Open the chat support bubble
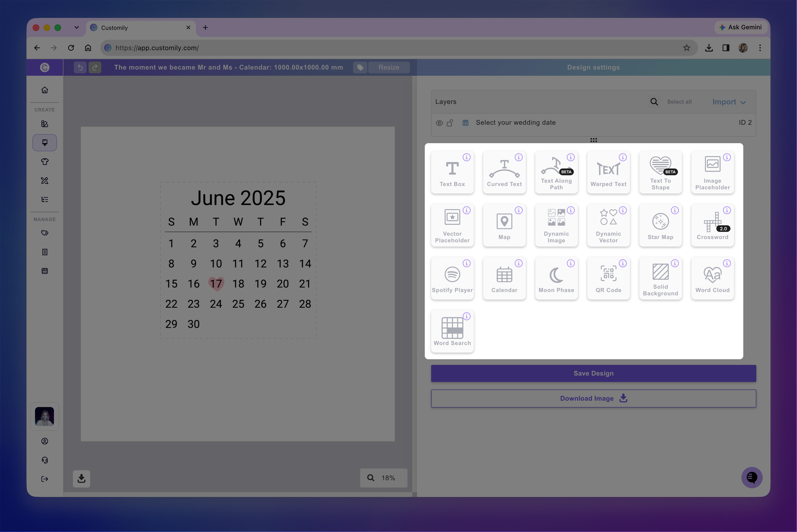The width and height of the screenshot is (797, 532). click(x=752, y=477)
